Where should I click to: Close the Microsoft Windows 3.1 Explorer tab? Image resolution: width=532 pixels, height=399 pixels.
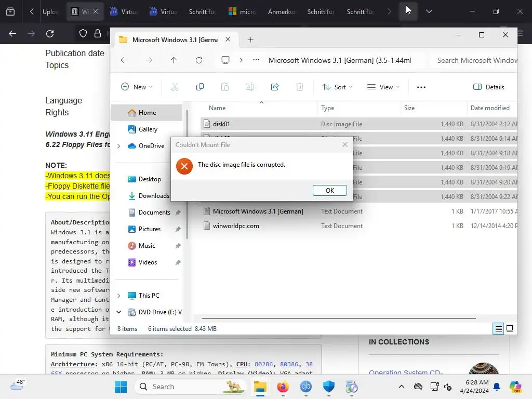click(228, 39)
